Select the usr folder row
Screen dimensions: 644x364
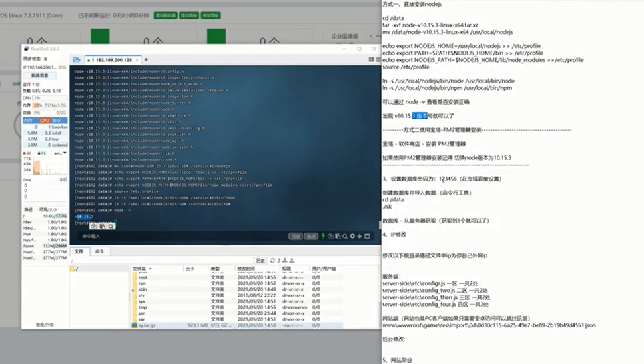tap(237, 313)
